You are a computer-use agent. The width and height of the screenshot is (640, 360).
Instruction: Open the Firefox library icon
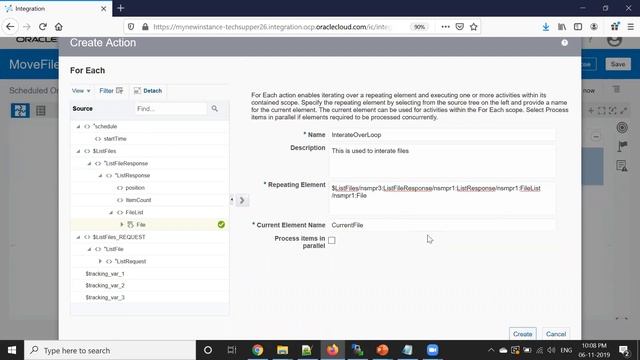coord(562,27)
